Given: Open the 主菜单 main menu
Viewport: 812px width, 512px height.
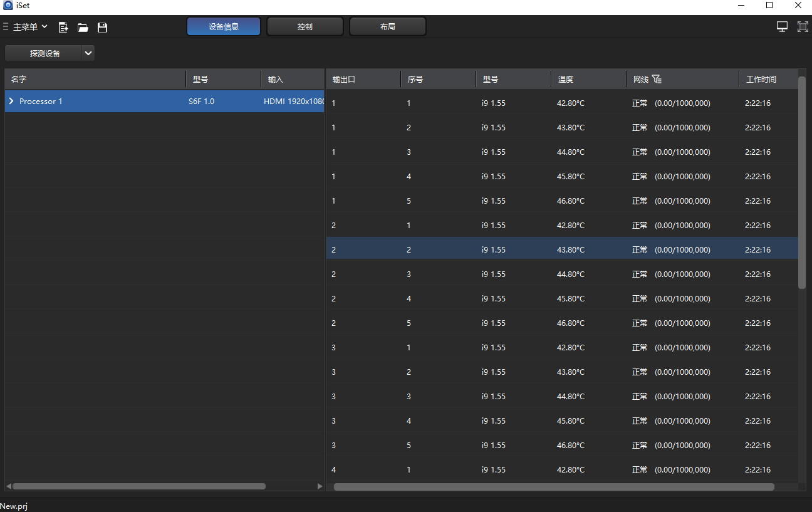Looking at the screenshot, I should pos(26,27).
